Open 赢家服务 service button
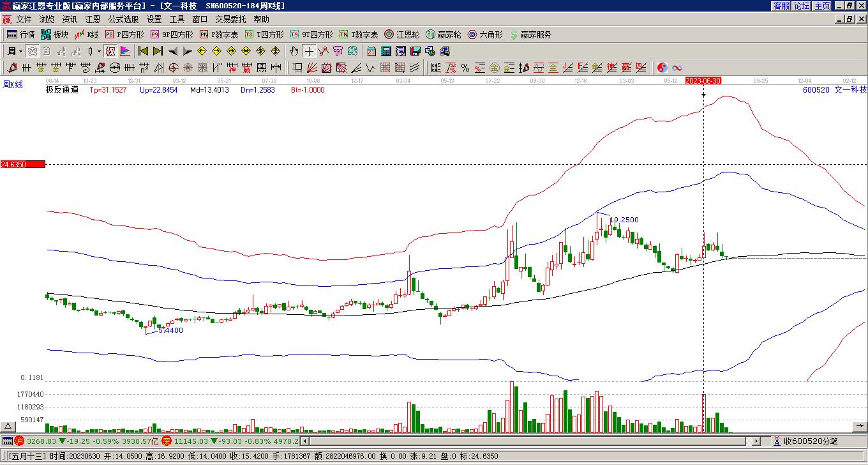868x465 pixels. [x=530, y=34]
